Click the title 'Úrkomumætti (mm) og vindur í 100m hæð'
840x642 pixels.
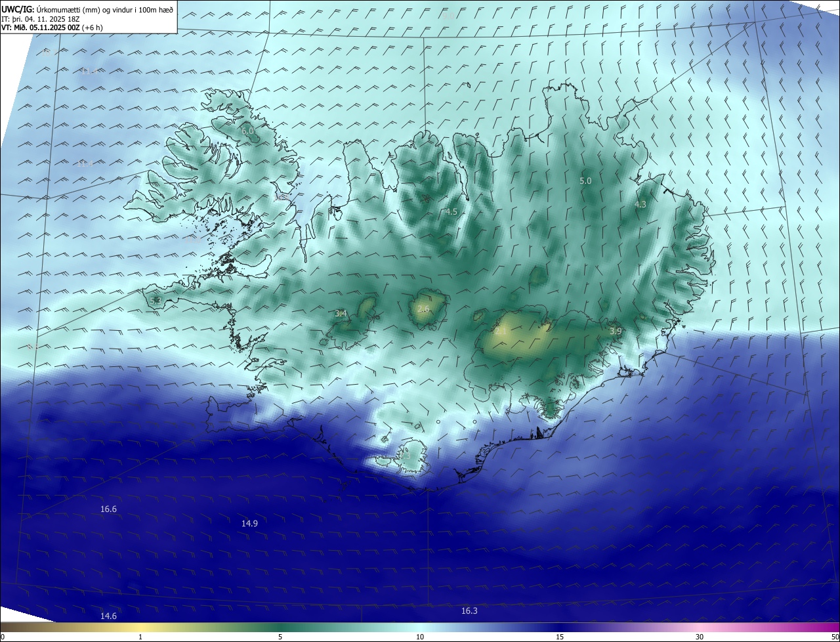103,9
